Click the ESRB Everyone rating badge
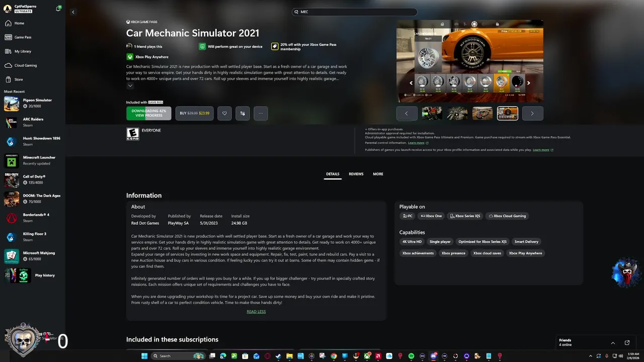The height and width of the screenshot is (362, 644). (x=133, y=133)
